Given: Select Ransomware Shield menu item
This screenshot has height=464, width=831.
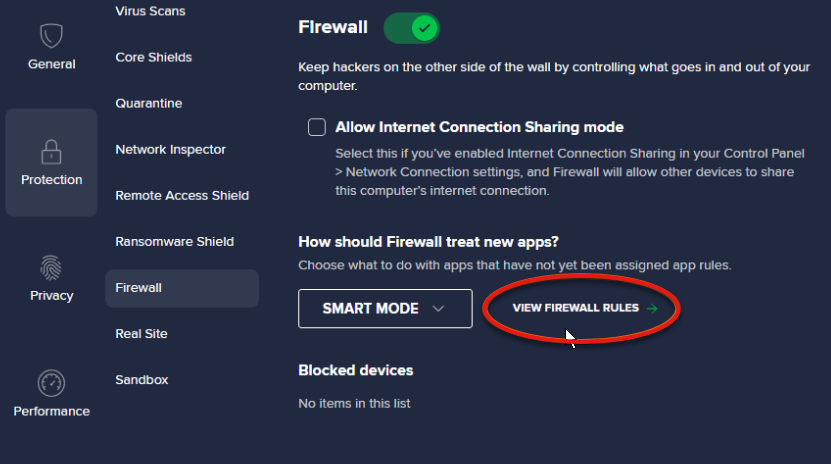Looking at the screenshot, I should [x=174, y=241].
